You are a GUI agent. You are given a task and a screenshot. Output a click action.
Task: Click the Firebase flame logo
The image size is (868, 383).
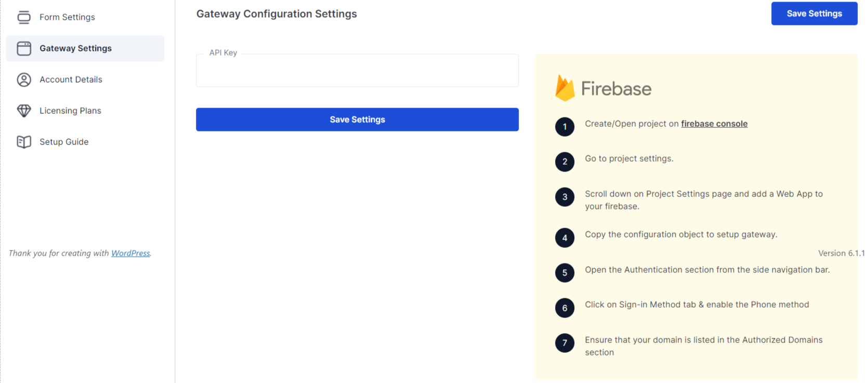coord(565,88)
